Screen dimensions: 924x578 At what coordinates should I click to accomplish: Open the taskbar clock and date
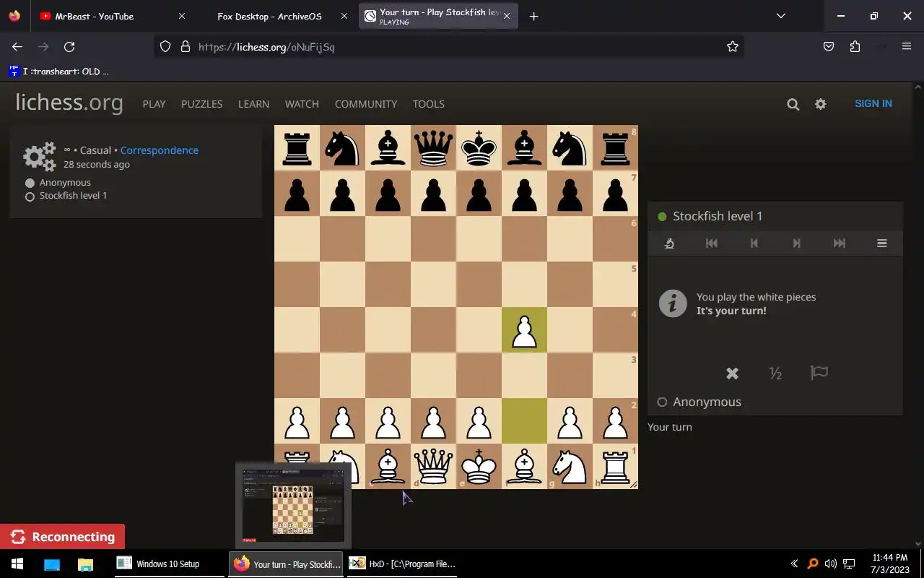coord(890,564)
